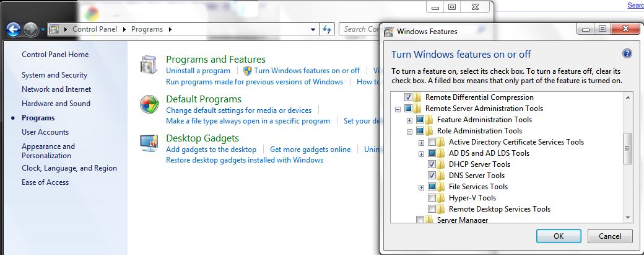Viewport: 644px width, 255px height.
Task: Open System and Security category
Action: (x=54, y=75)
